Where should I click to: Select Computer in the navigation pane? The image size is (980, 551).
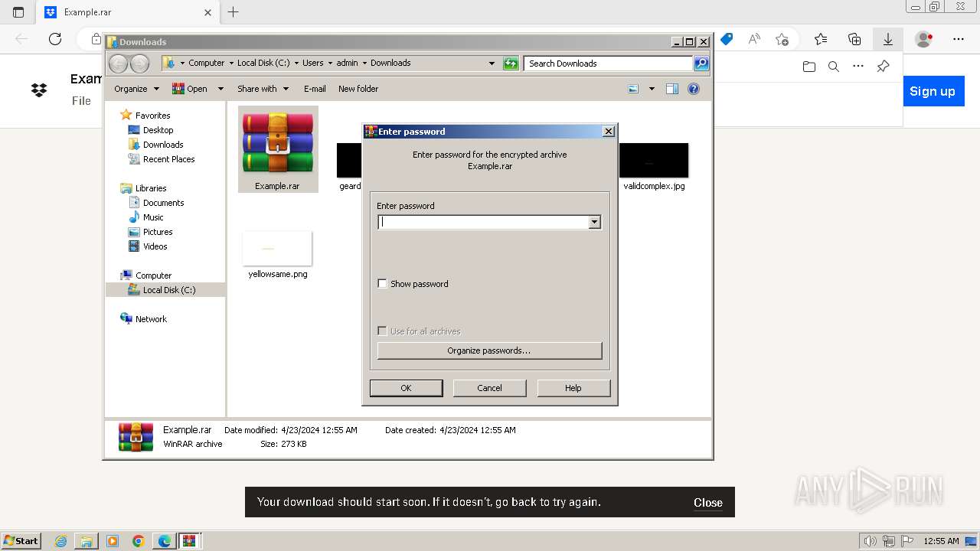pyautogui.click(x=153, y=275)
